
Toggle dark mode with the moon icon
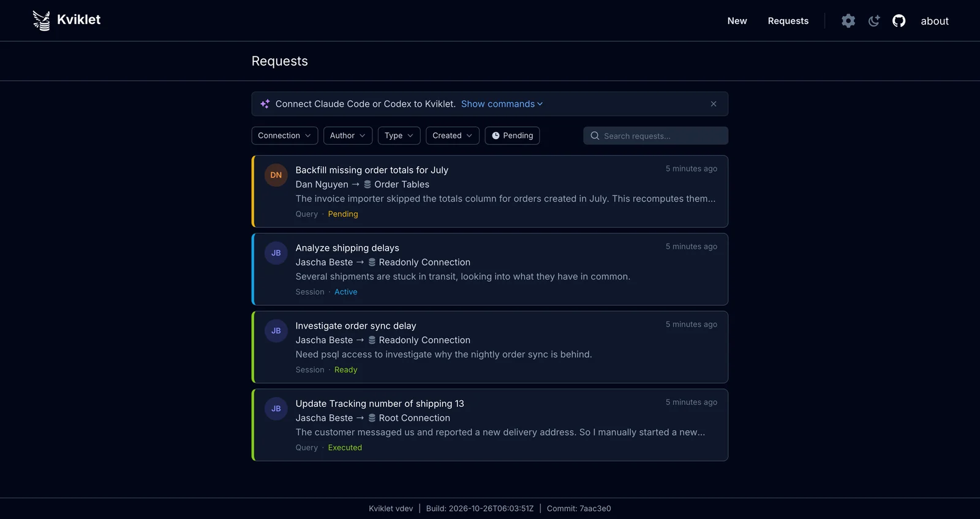point(874,21)
